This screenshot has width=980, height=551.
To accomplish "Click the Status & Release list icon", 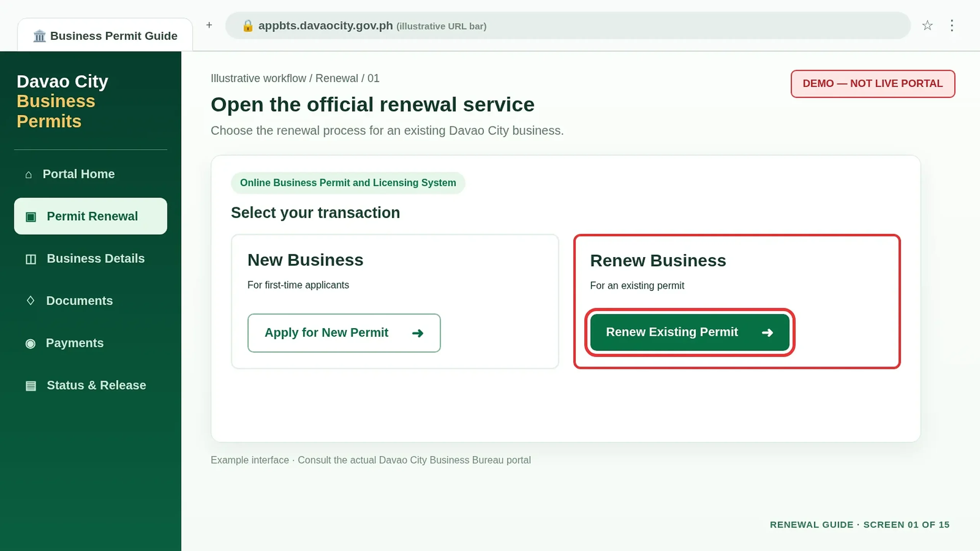I will coord(31,386).
